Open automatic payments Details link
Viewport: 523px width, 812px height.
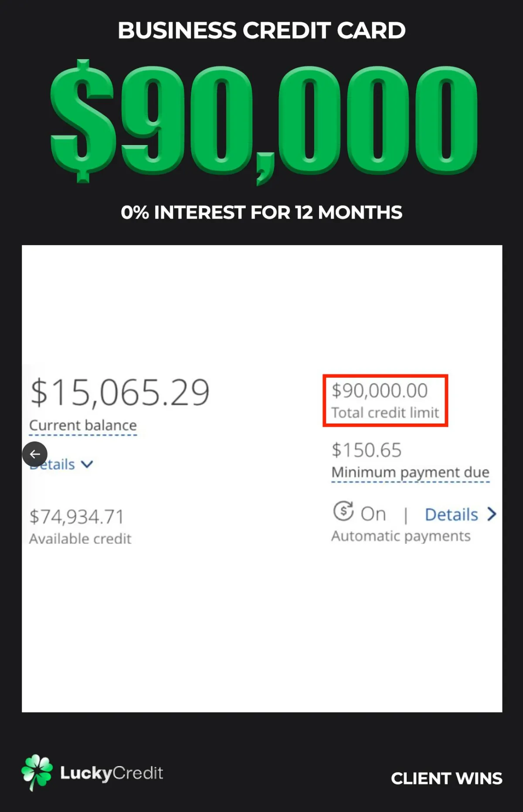[x=452, y=514]
